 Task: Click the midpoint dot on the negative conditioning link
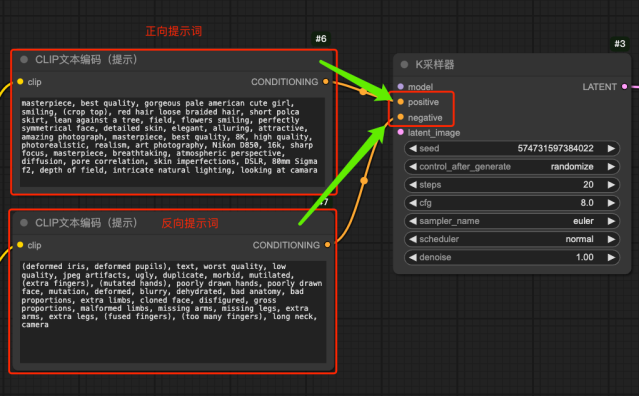tap(364, 180)
